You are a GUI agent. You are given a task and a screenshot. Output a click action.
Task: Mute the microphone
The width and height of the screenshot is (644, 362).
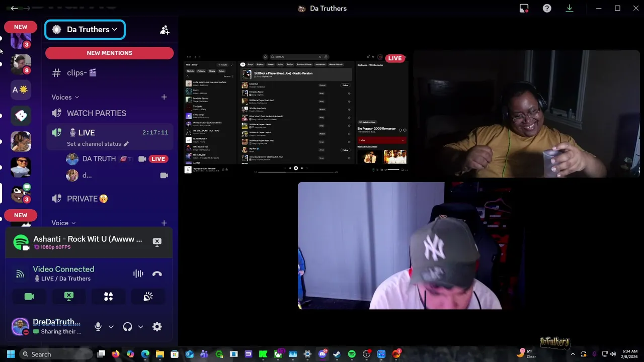click(98, 327)
